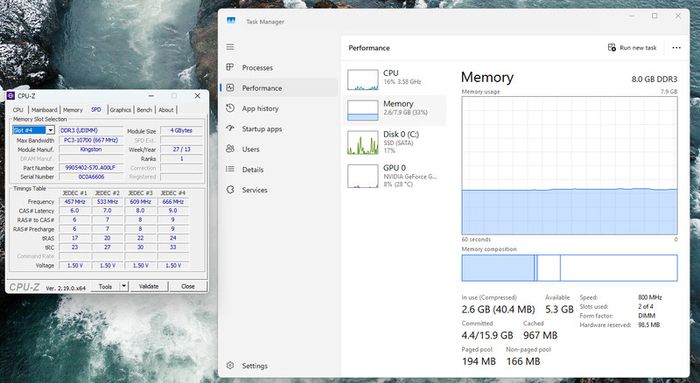
Task: Click the memory usage graph in Task Manager
Action: pos(569,165)
